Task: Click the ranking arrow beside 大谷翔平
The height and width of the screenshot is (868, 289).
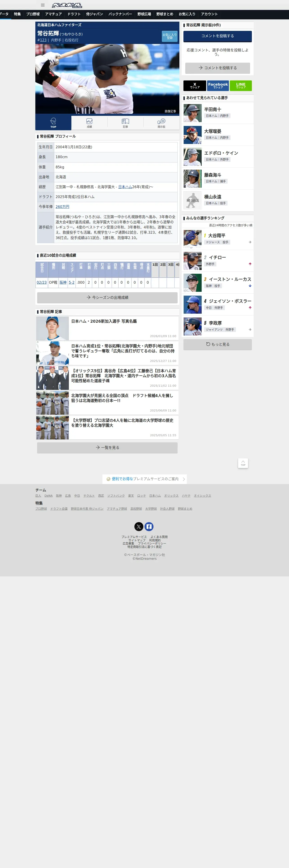Action: click(x=250, y=242)
